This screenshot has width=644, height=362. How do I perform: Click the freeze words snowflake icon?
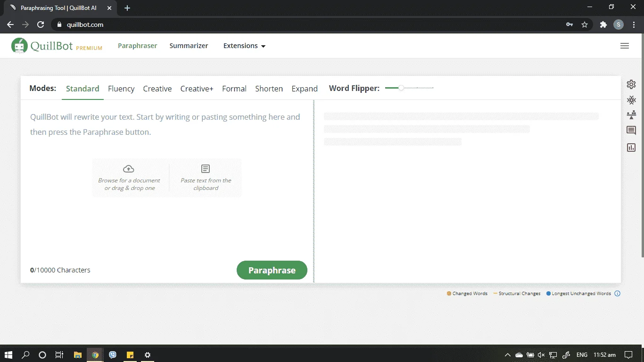(x=631, y=100)
